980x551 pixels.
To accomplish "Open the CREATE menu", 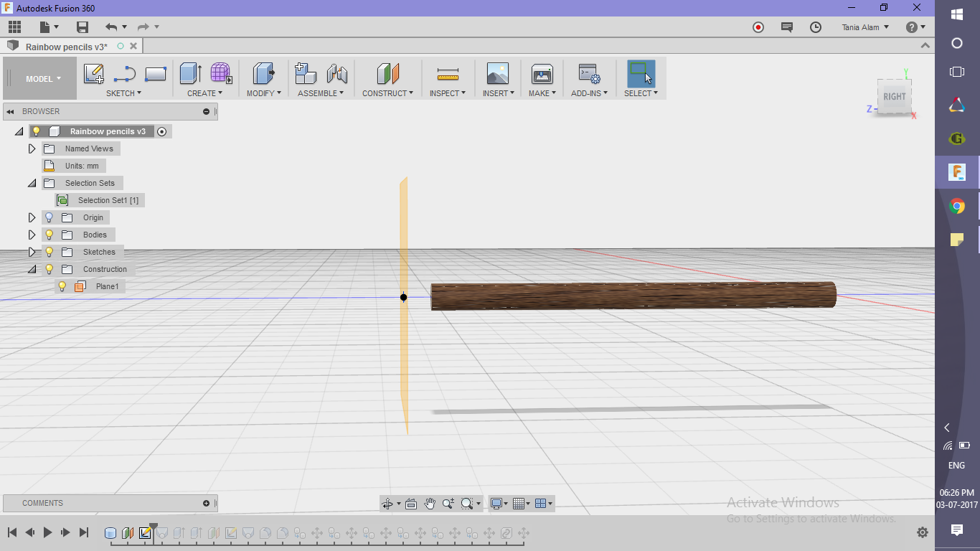I will click(x=204, y=93).
